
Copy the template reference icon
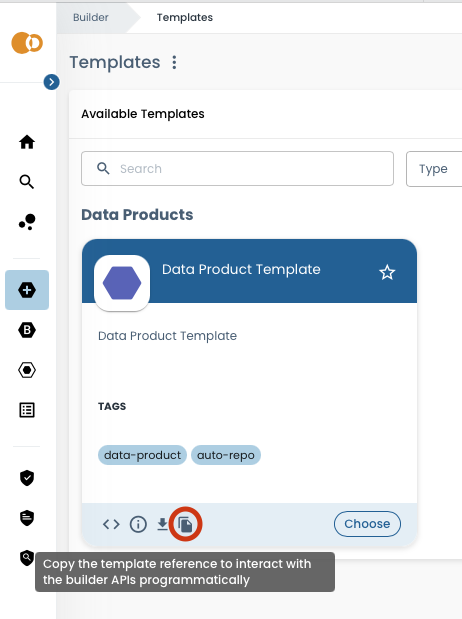[185, 524]
